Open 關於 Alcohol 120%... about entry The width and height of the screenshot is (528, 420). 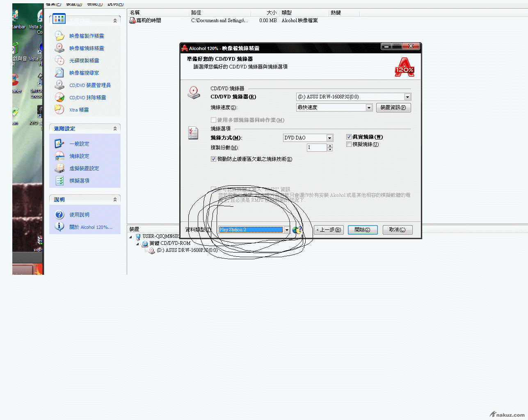click(x=91, y=227)
